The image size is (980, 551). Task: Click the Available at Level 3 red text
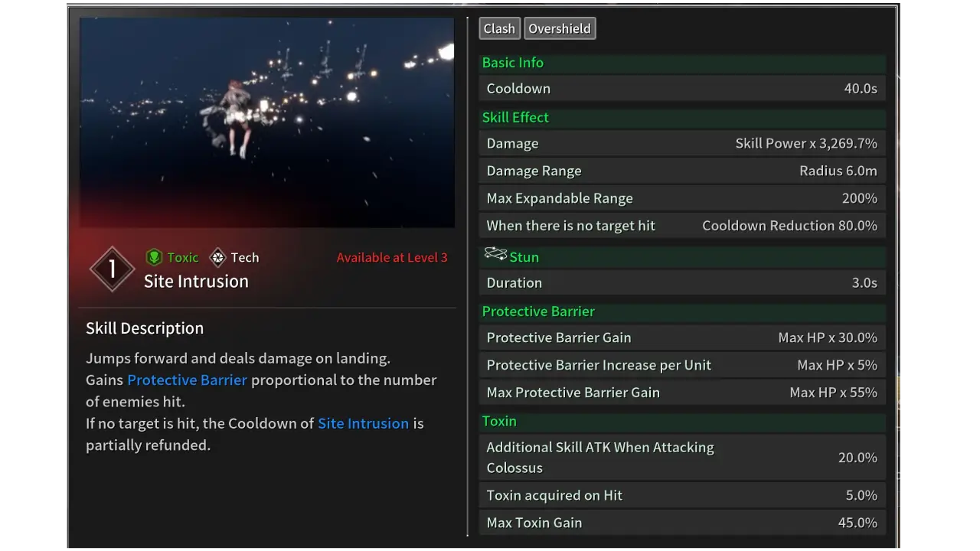pos(392,258)
